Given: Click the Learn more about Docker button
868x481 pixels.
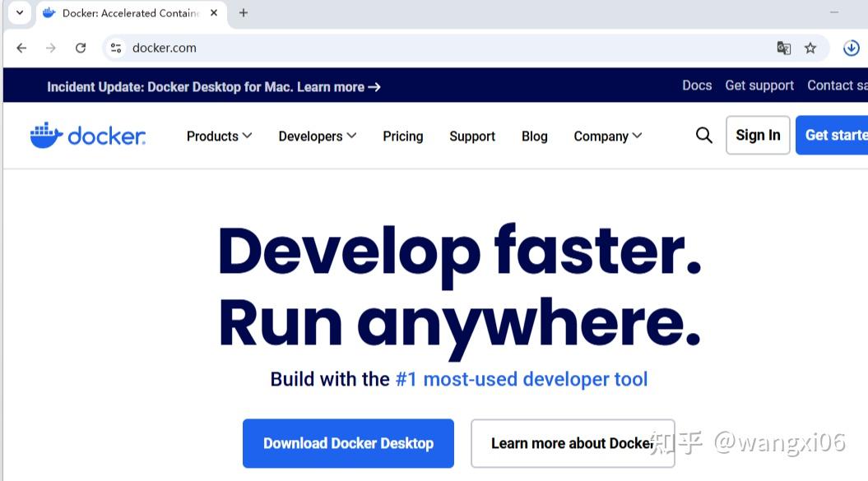Looking at the screenshot, I should tap(572, 443).
